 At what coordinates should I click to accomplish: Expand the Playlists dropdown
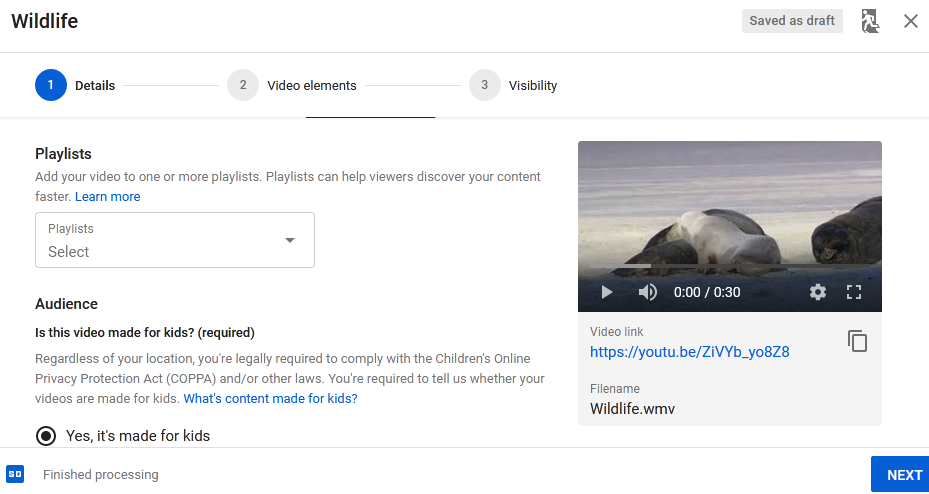[174, 240]
